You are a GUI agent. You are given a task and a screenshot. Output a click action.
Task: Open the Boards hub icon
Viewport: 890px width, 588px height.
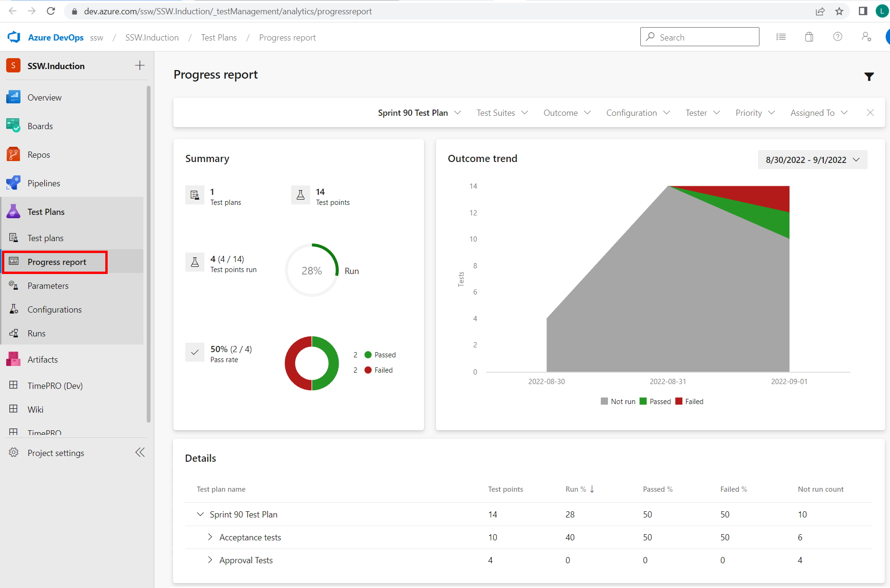click(x=13, y=126)
